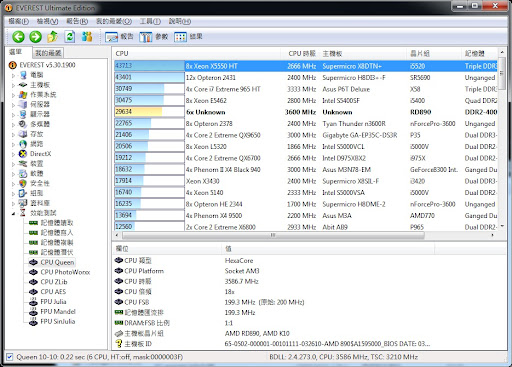
Task: Open the FPU Mandel benchmark
Action: [x=58, y=311]
